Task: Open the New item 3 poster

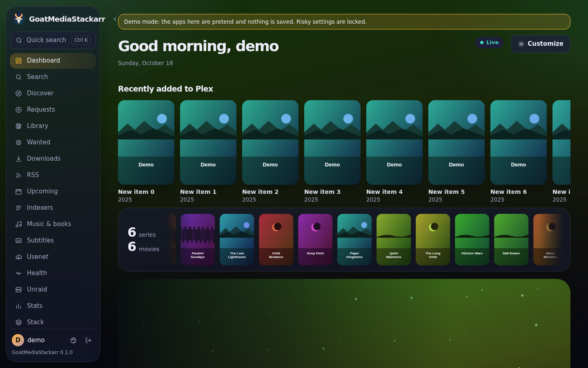Action: [x=332, y=142]
